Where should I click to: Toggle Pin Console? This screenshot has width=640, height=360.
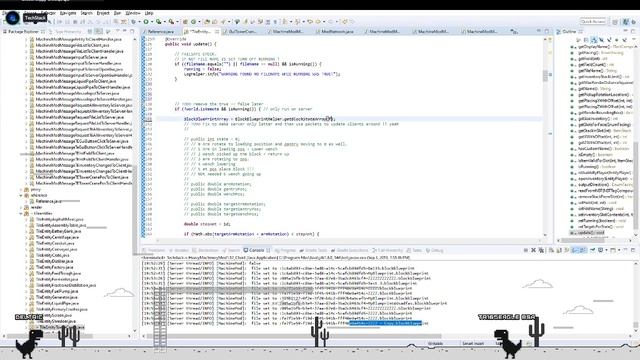coord(593,250)
